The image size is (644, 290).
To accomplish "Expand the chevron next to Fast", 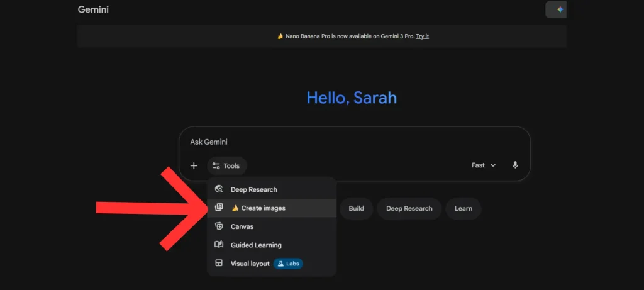I will [x=493, y=165].
